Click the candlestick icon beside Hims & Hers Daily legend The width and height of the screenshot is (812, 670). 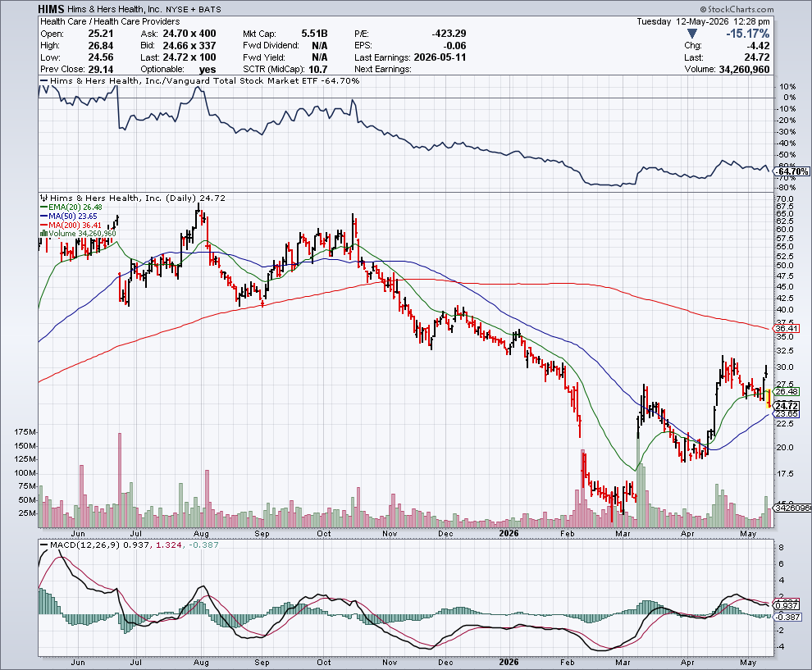(44, 198)
